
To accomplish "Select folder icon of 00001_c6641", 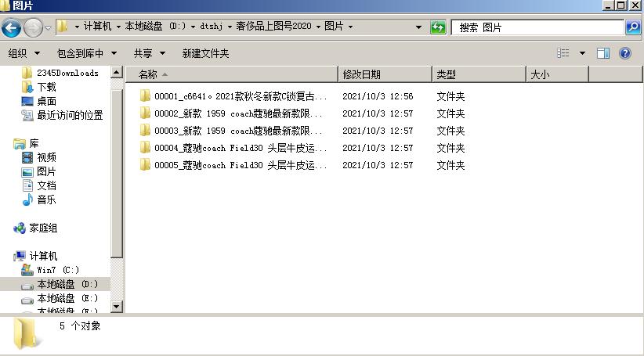I will coord(145,95).
